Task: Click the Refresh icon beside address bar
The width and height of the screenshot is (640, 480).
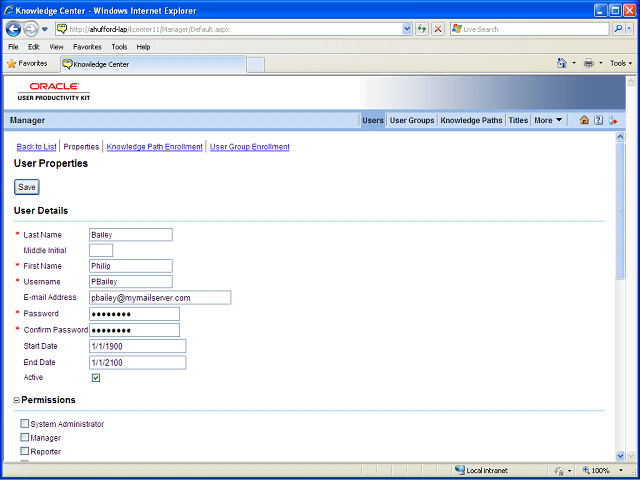Action: (x=422, y=29)
